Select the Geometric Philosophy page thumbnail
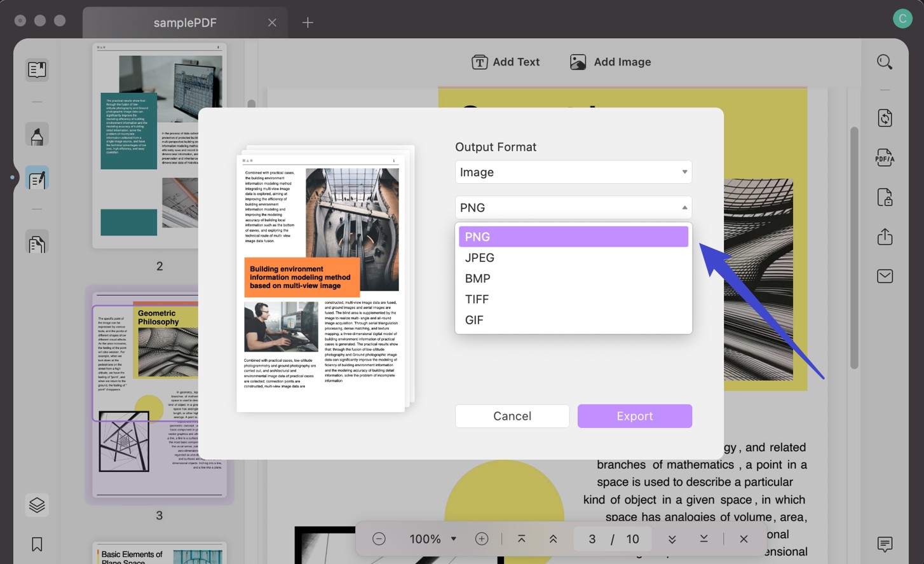This screenshot has height=564, width=924. click(159, 397)
